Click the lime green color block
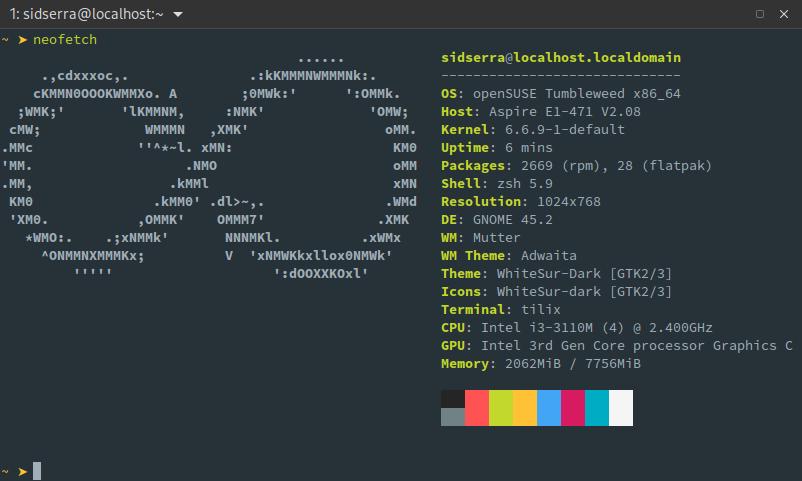802x481 pixels. [501, 408]
